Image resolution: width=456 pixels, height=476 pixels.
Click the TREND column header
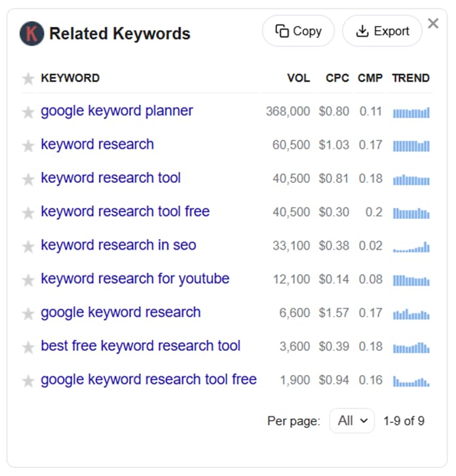point(411,78)
